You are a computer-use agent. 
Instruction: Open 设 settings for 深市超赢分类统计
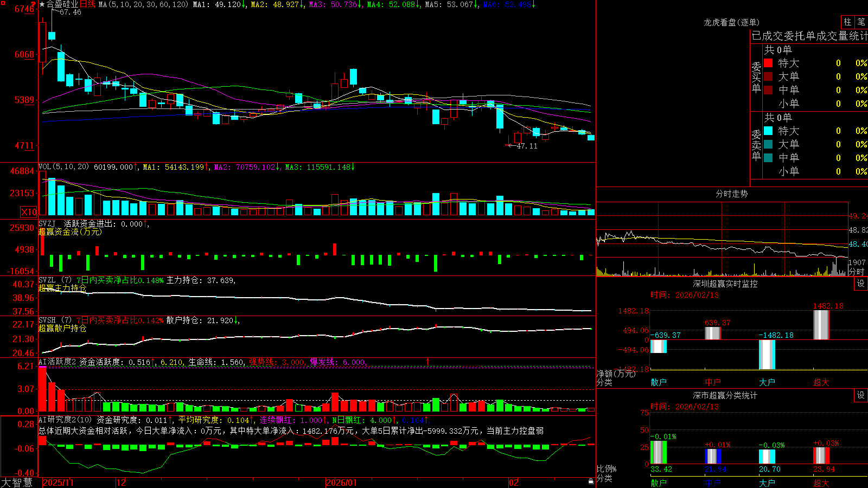pyautogui.click(x=861, y=395)
